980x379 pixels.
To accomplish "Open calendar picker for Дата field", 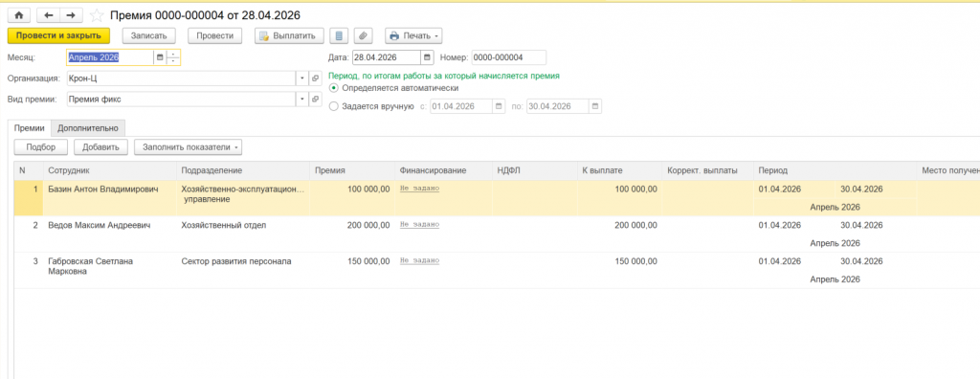I will [427, 57].
